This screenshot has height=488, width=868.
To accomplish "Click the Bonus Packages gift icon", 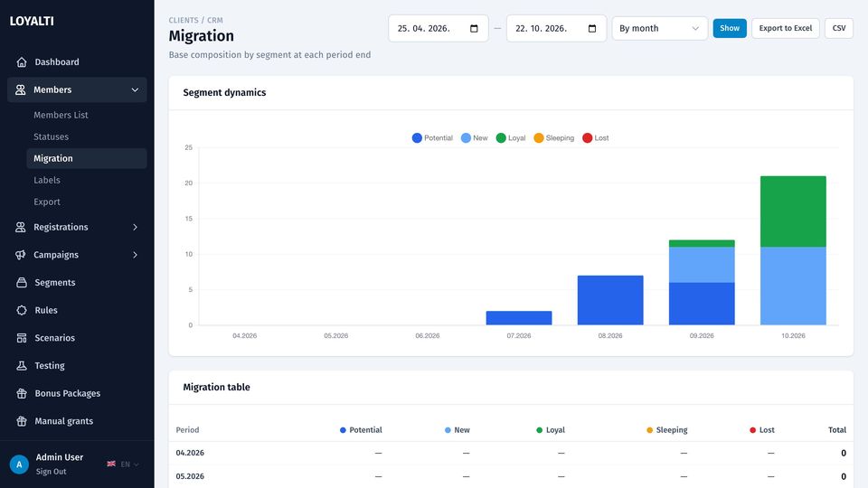I will point(22,393).
